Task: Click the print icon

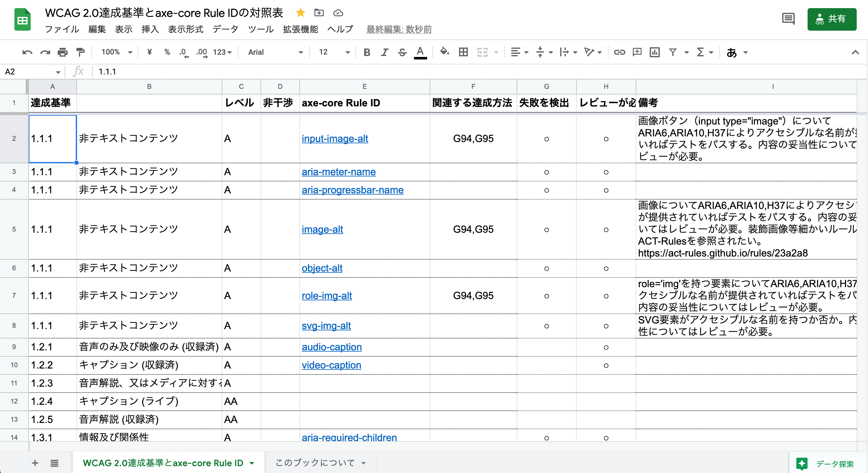Action: (x=62, y=52)
